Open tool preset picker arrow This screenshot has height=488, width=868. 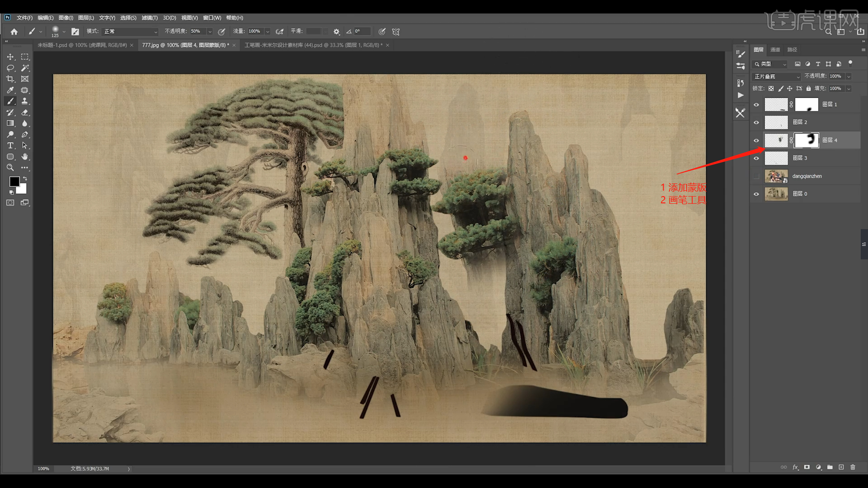(41, 32)
